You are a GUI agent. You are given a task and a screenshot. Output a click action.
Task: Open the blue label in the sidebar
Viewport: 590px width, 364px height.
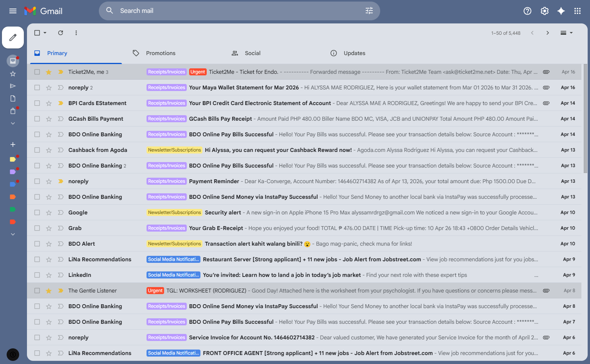13,184
